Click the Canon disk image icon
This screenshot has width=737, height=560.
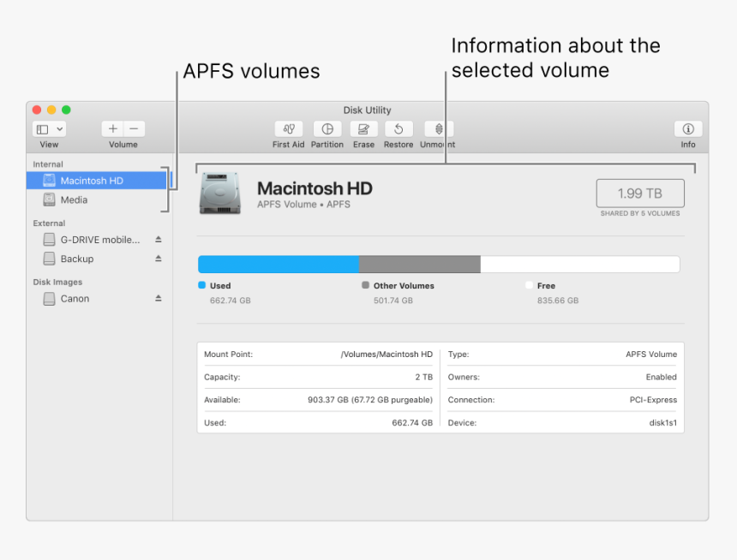coord(49,299)
